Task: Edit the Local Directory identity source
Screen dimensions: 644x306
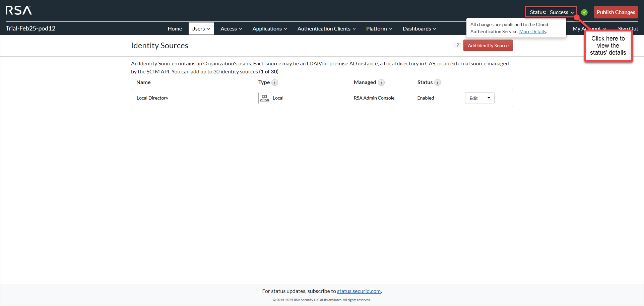Action: (473, 98)
